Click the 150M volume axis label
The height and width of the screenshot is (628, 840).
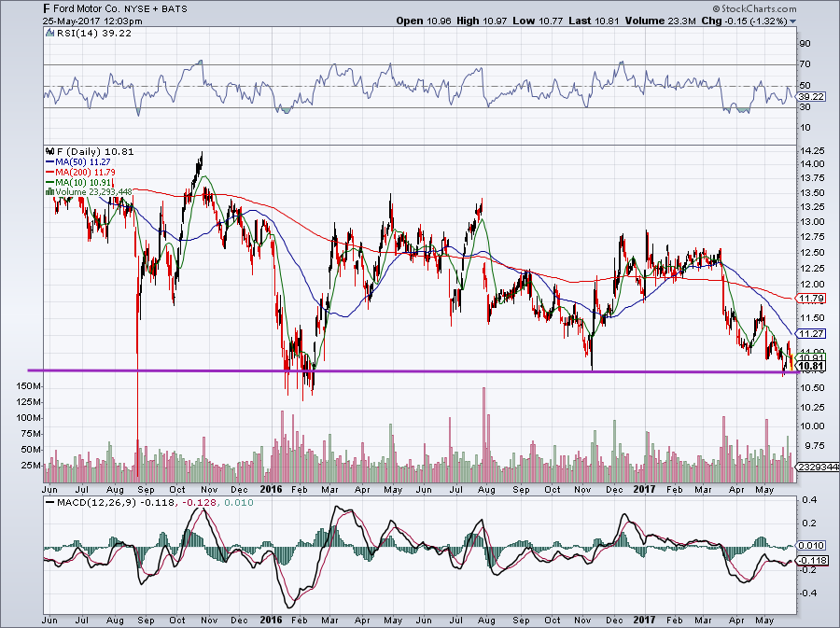29,386
